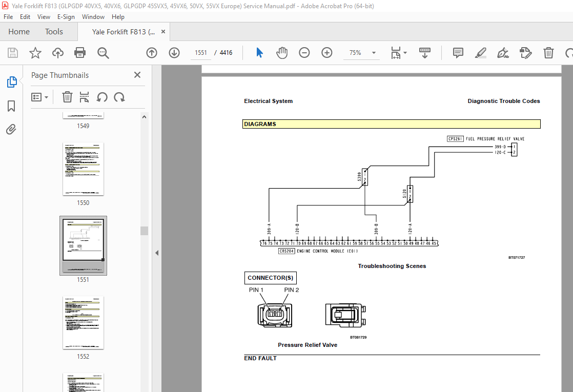Select the Highlight text tool
This screenshot has width=573, height=392.
tap(481, 53)
